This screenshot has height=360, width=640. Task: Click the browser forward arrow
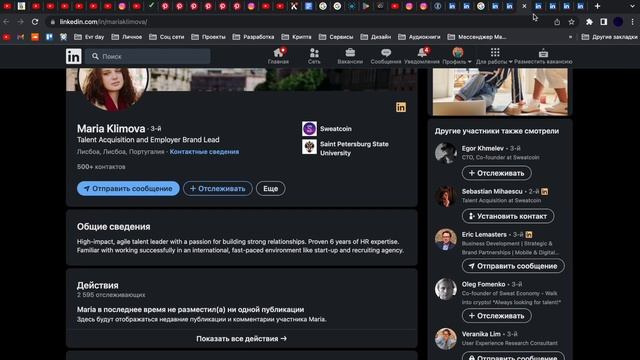click(20, 22)
